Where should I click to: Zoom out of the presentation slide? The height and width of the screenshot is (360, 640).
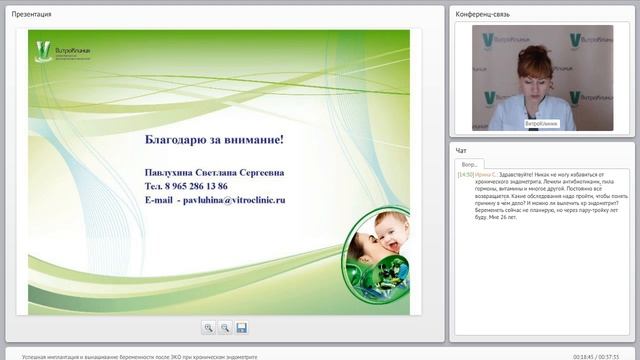225,328
